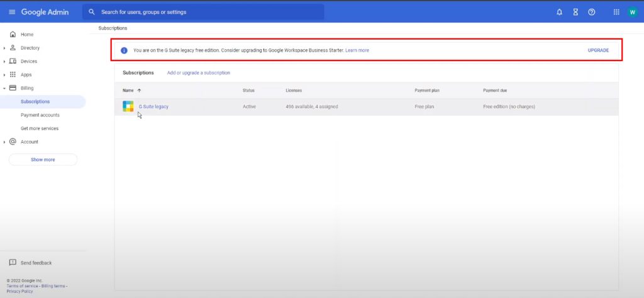
Task: Open the Terms of service link
Action: (x=23, y=286)
